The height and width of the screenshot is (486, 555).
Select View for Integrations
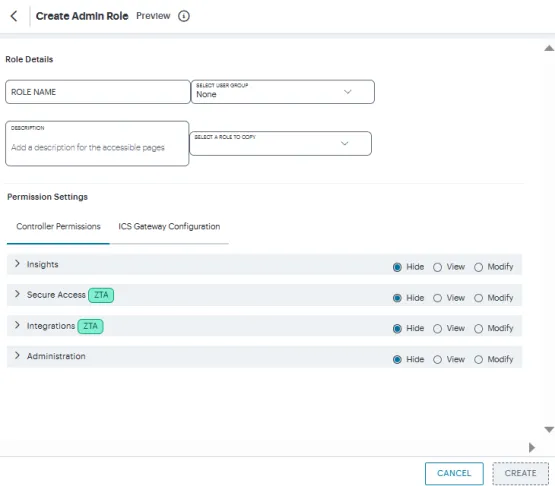[x=437, y=329]
